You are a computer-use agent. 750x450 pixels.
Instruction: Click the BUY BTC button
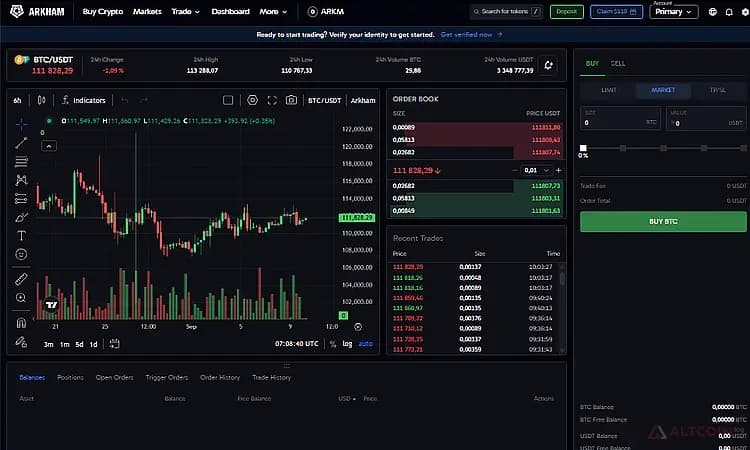click(663, 221)
